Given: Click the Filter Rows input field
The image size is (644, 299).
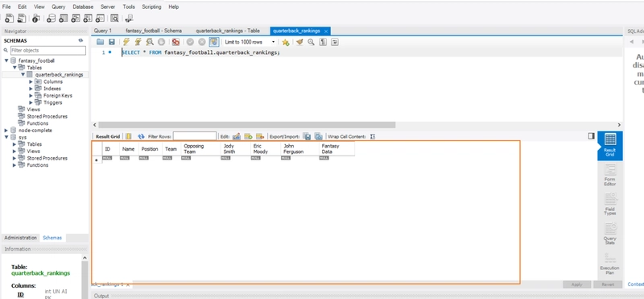Looking at the screenshot, I should pyautogui.click(x=195, y=136).
